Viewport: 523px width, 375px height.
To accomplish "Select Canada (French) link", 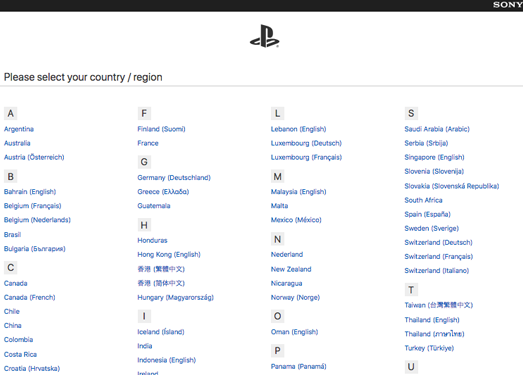I will [x=30, y=297].
